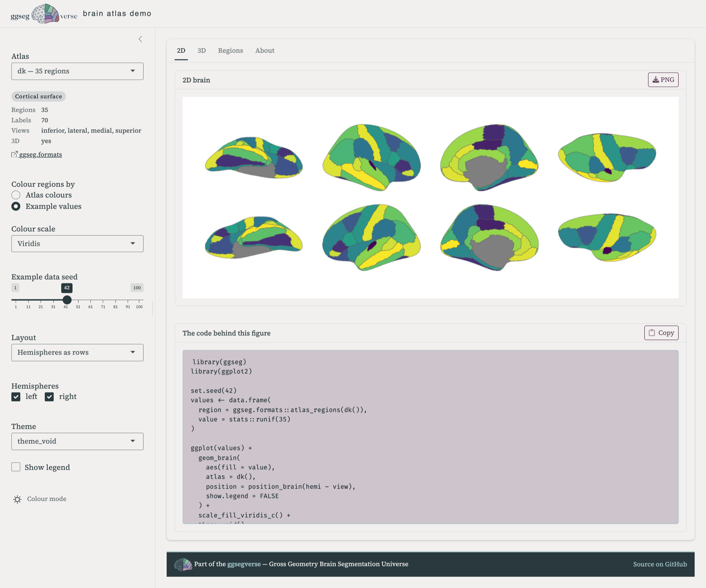This screenshot has width=706, height=588.
Task: Click the slider track at tick 71
Action: [x=103, y=300]
